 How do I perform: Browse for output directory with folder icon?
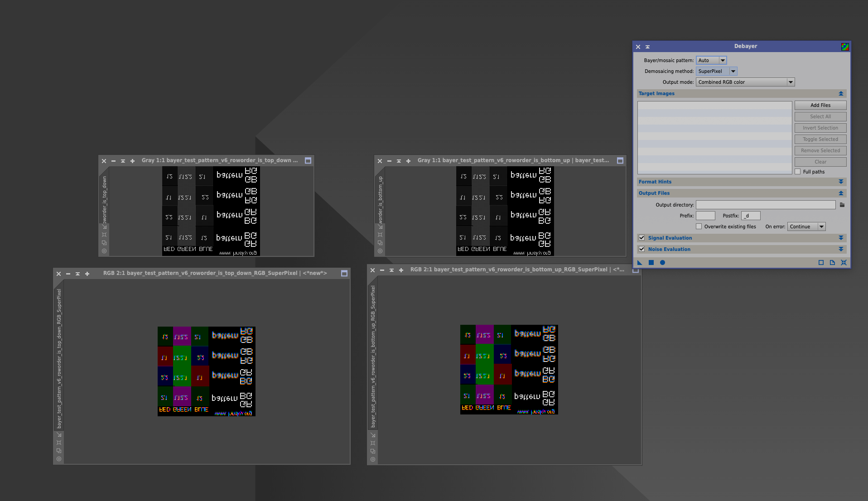[842, 205]
